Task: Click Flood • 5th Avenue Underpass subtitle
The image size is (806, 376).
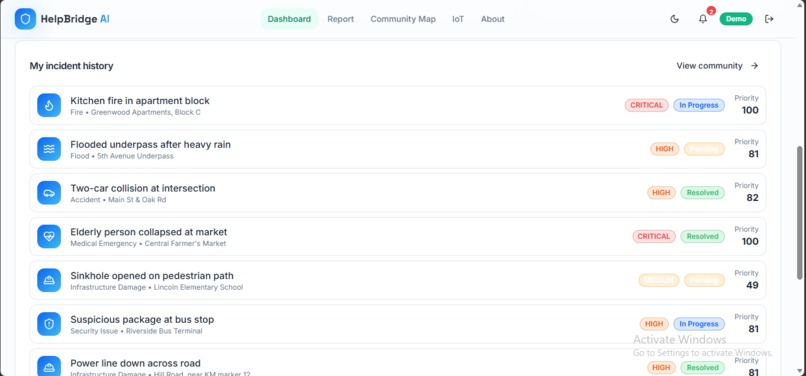Action: click(122, 156)
